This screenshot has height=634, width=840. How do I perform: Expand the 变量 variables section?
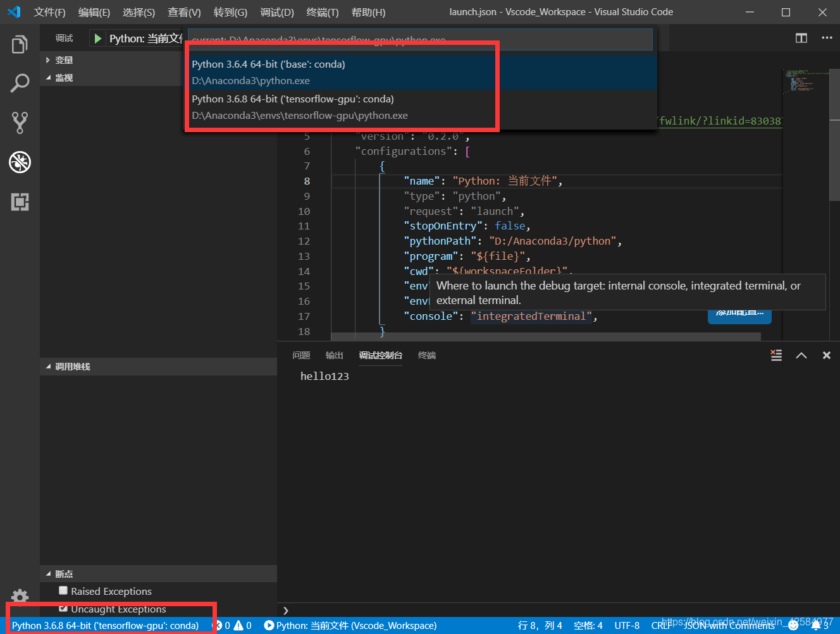click(x=63, y=59)
